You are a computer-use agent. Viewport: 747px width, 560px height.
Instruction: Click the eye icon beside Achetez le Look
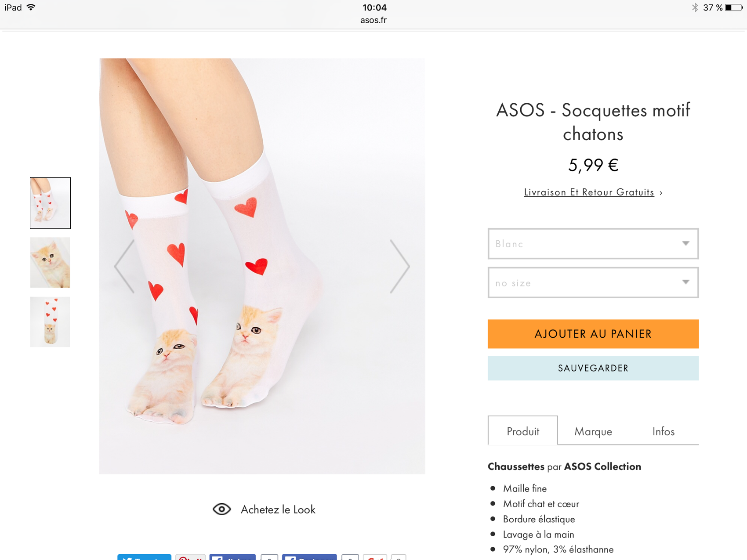222,509
